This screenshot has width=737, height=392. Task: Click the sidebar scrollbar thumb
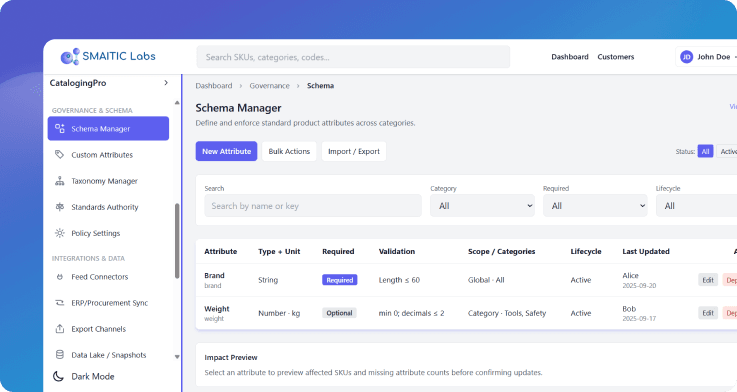[x=177, y=241]
